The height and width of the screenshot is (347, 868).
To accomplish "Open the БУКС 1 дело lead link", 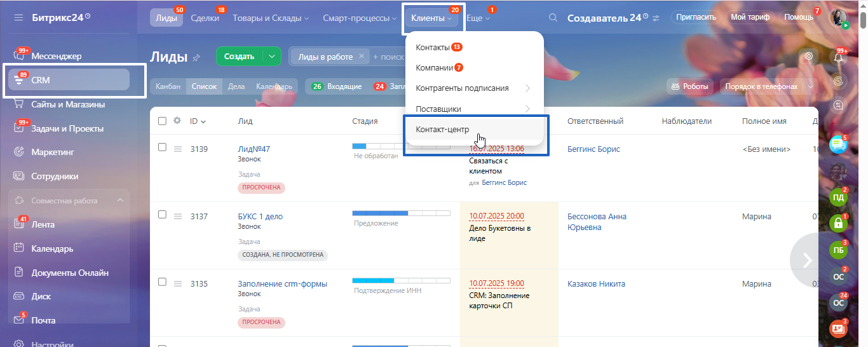I will point(261,217).
